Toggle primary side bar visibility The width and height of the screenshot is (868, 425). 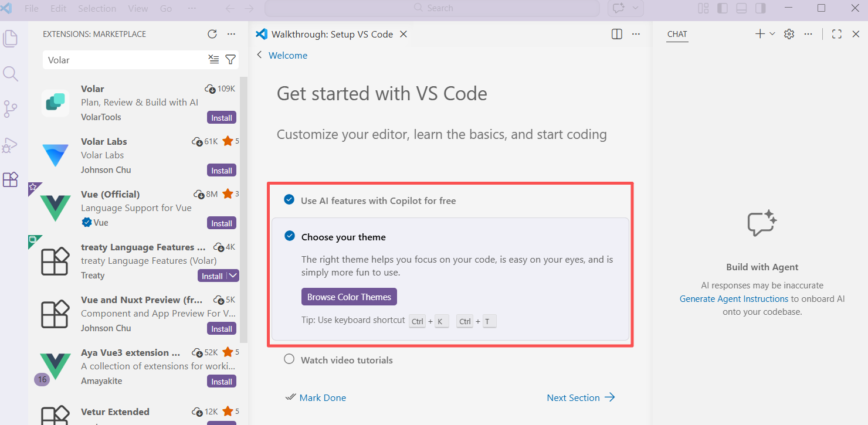[723, 8]
